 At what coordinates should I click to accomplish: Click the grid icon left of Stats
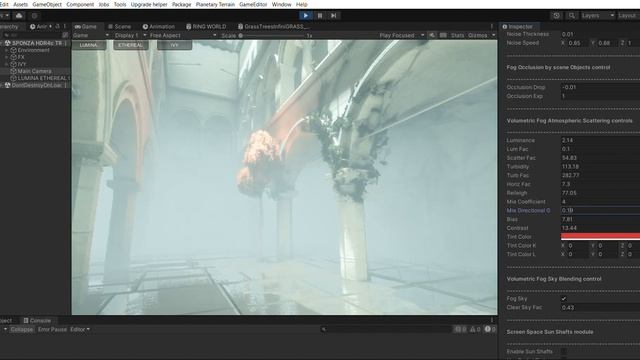click(443, 36)
